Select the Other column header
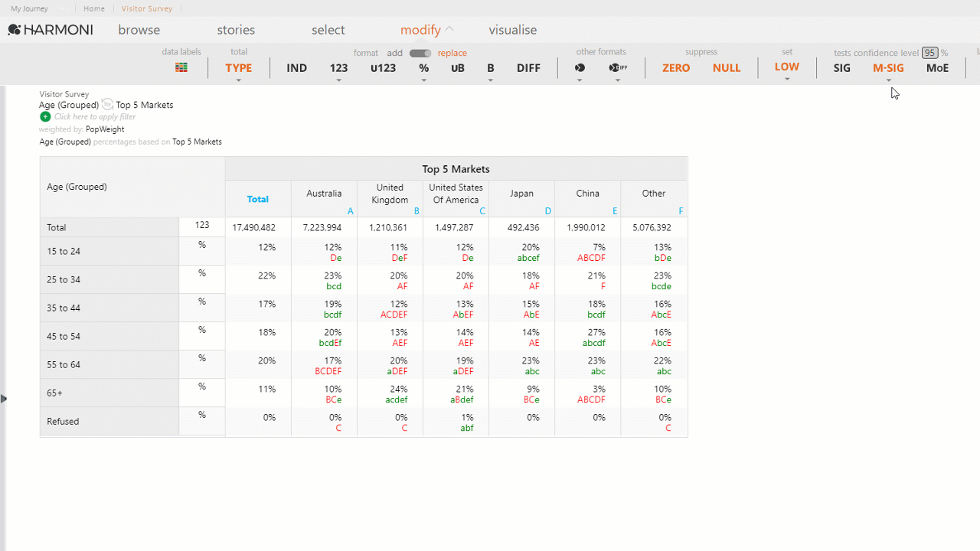The height and width of the screenshot is (551, 980). click(654, 199)
